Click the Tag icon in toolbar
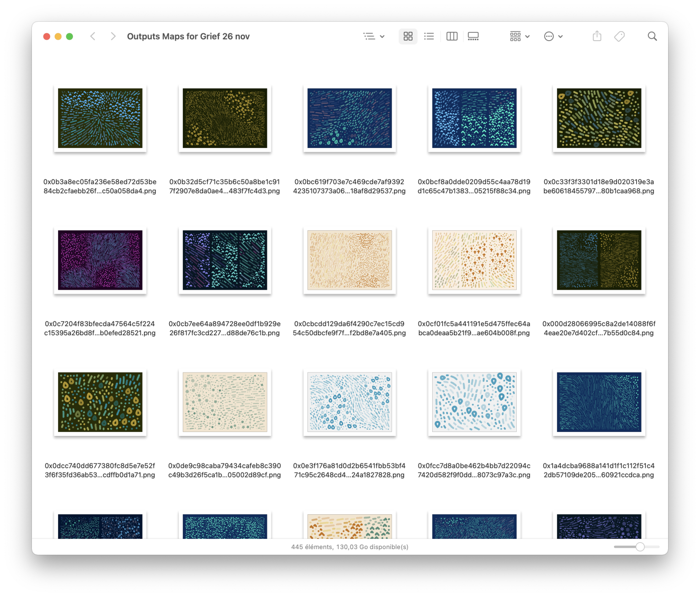The width and height of the screenshot is (700, 597). 619,36
